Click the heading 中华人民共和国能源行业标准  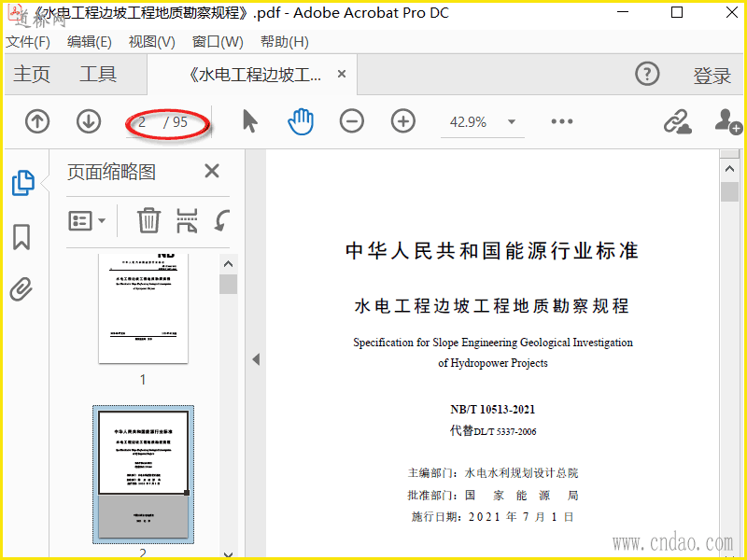(492, 251)
